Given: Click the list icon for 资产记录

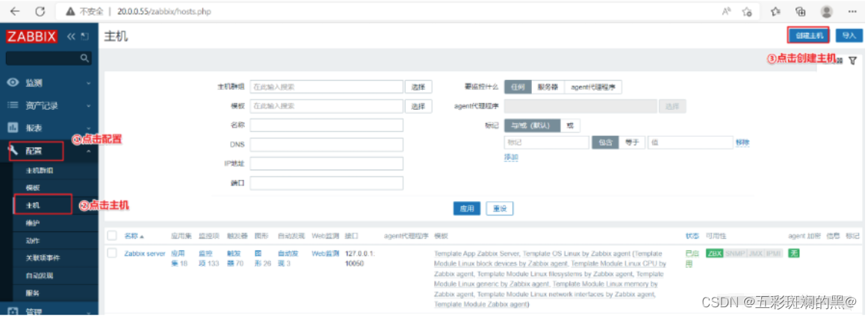Looking at the screenshot, I should pyautogui.click(x=13, y=105).
